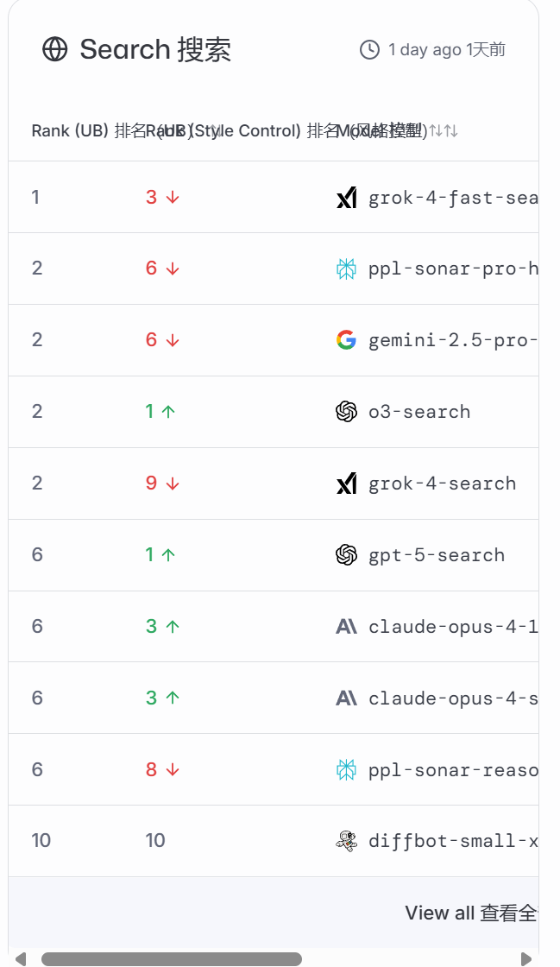
Task: Sort by the Rank (UB) column header
Action: (x=69, y=131)
